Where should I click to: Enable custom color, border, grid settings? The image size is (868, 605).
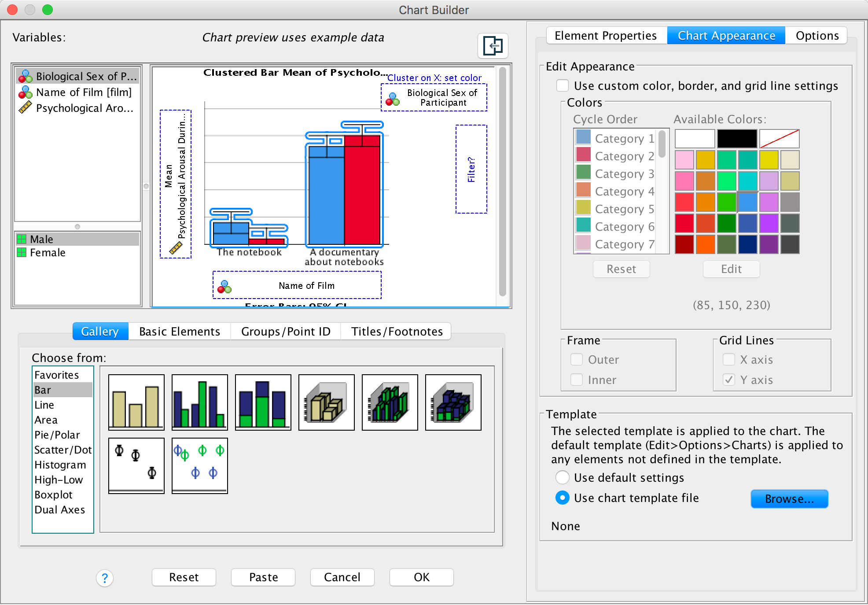tap(563, 85)
